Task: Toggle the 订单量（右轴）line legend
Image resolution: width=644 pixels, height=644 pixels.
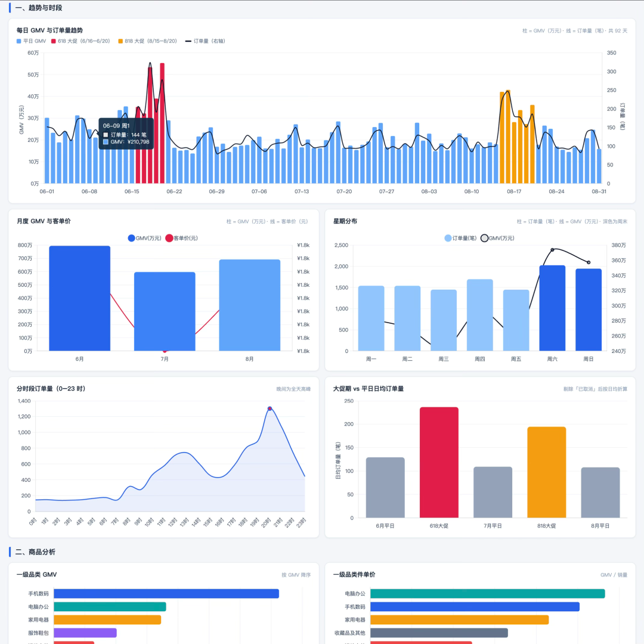Action: pos(205,41)
